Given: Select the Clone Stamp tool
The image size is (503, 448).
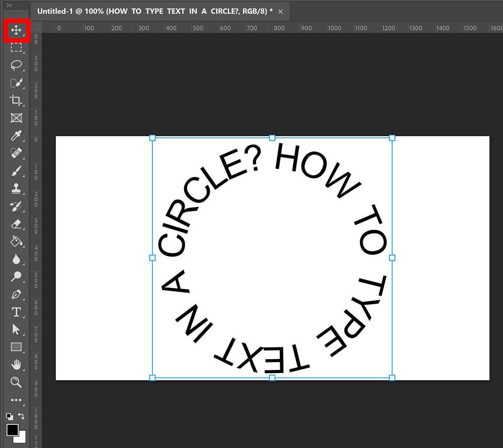Looking at the screenshot, I should tap(16, 188).
